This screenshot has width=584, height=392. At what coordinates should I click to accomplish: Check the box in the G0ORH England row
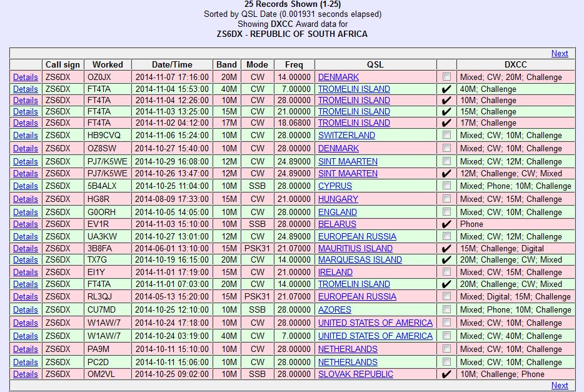click(446, 211)
